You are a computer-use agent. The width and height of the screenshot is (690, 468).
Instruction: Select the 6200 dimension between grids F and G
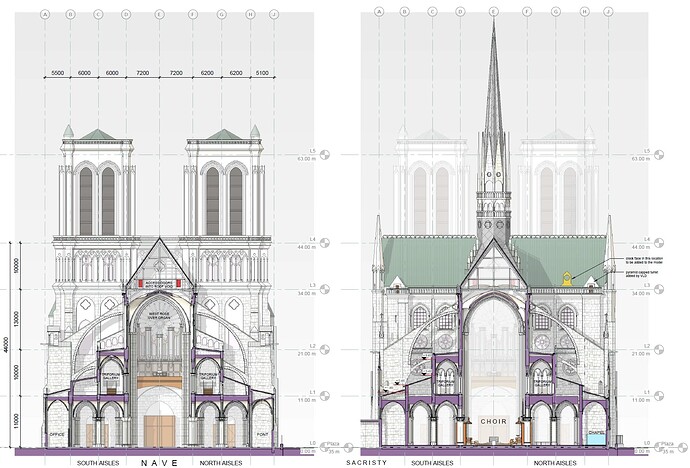pos(207,73)
